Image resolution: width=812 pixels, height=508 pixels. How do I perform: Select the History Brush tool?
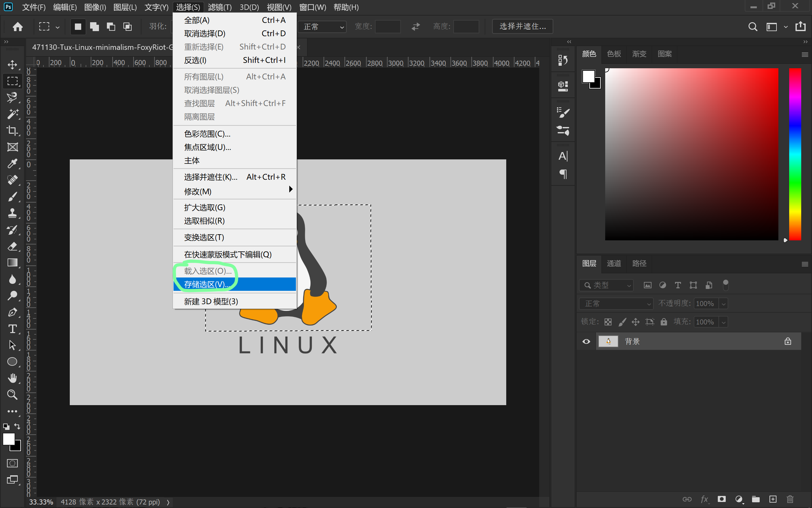[12, 230]
